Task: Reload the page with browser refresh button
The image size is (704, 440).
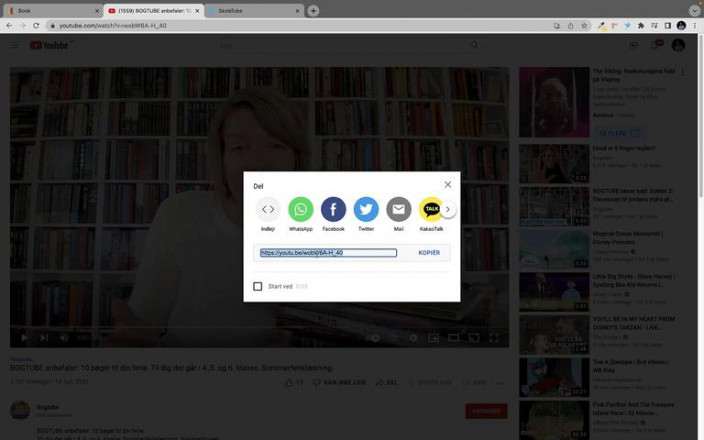Action: point(36,25)
